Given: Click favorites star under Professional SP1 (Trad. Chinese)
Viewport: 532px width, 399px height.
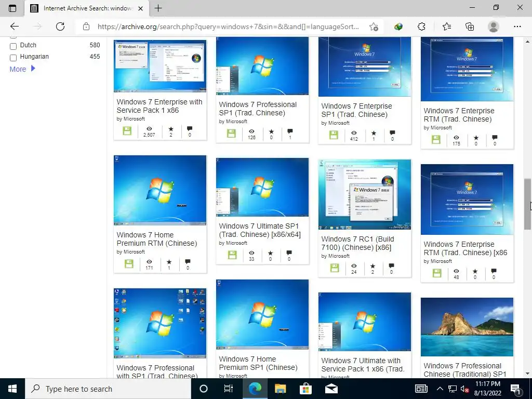Looking at the screenshot, I should pyautogui.click(x=271, y=131).
